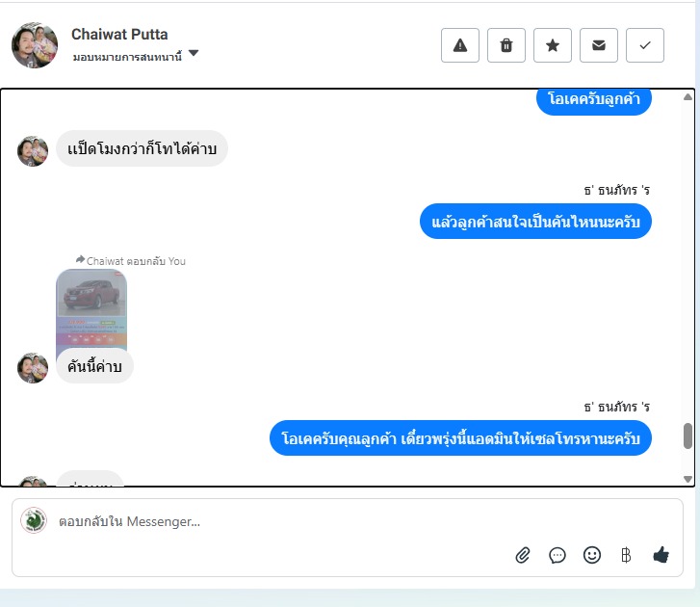This screenshot has width=700, height=607.
Task: Click Chaiwat Putta's header profile picture
Action: pyautogui.click(x=35, y=45)
